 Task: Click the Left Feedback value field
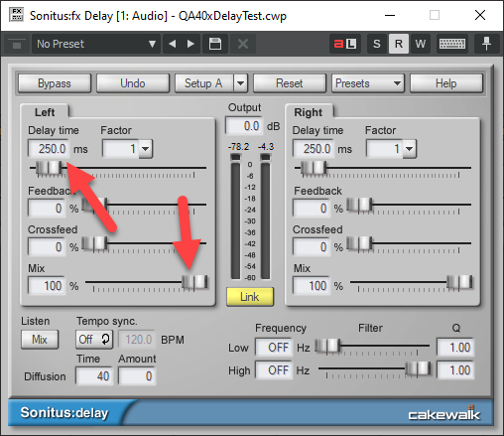[x=47, y=209]
